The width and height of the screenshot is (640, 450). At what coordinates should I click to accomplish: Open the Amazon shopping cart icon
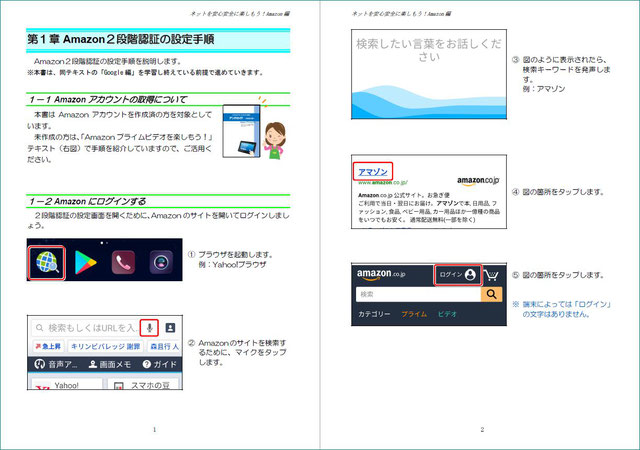pyautogui.click(x=492, y=275)
